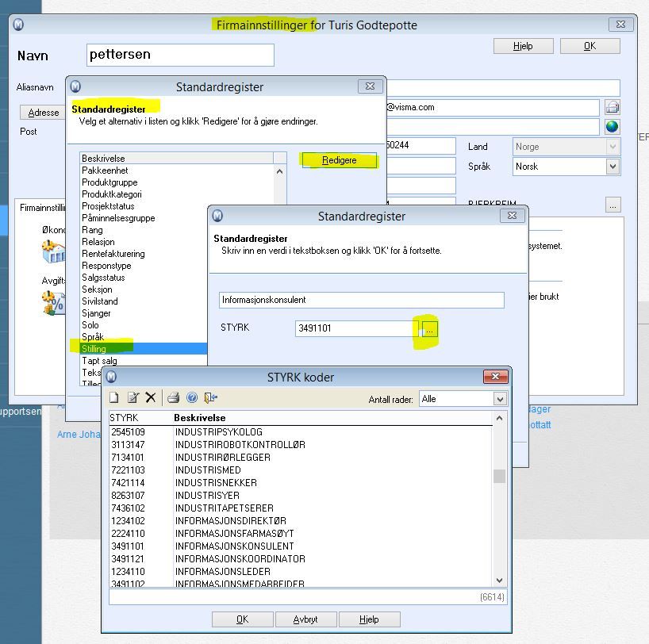Open the Land Norge dropdown
649x644 pixels.
(613, 147)
